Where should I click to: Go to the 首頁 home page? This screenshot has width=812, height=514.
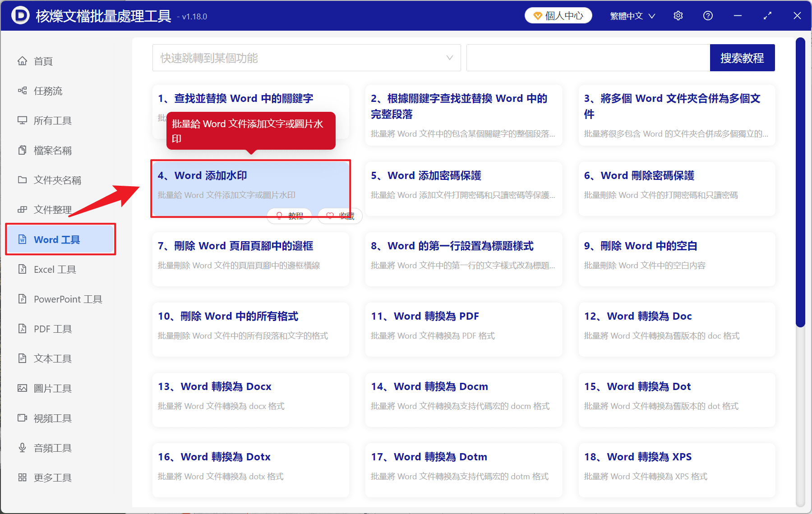coord(44,61)
